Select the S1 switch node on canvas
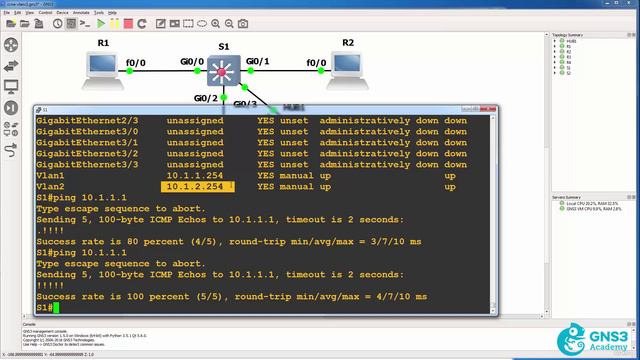This screenshot has height=360, width=640. (223, 71)
